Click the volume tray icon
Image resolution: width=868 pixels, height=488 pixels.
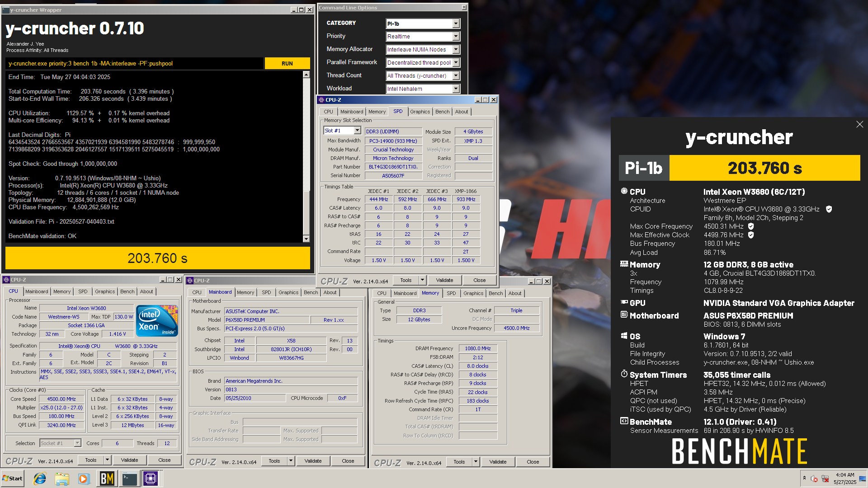pos(814,479)
